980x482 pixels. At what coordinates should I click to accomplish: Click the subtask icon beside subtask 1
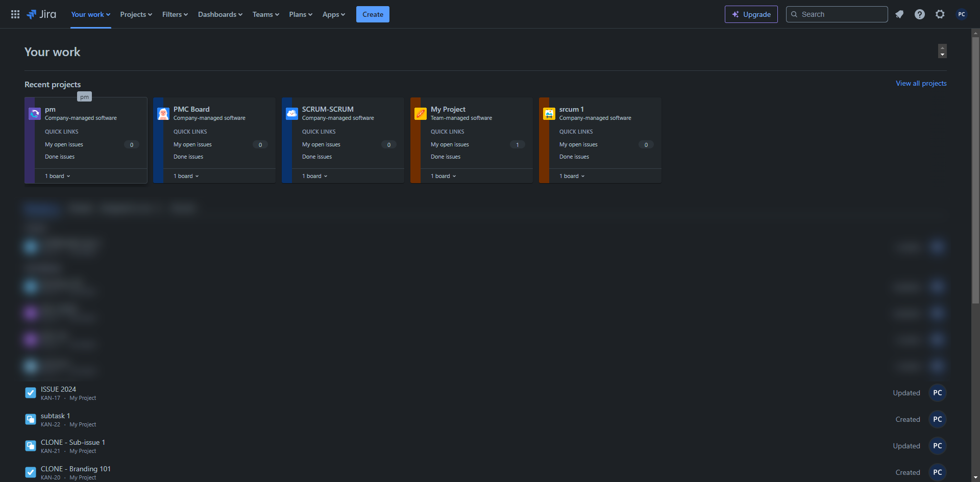click(31, 419)
